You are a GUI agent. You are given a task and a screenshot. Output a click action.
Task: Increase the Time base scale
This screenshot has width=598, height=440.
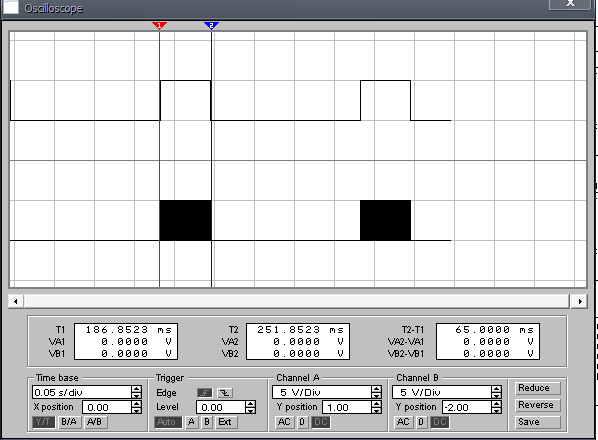136,389
